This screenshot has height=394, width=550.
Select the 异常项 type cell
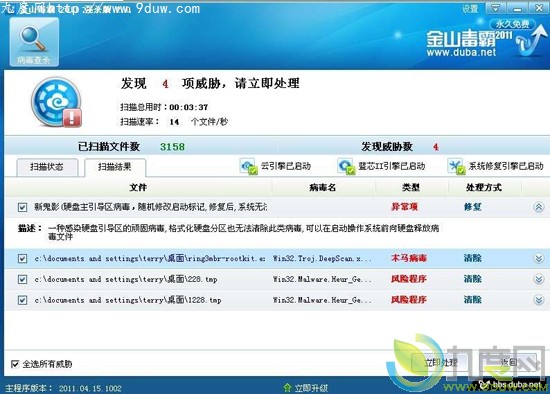click(404, 207)
